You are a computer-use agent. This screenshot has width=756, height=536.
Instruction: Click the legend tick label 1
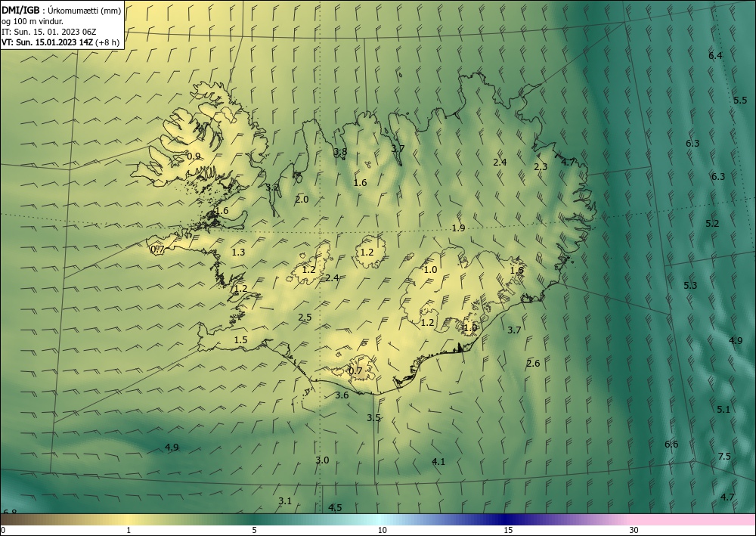(x=129, y=530)
